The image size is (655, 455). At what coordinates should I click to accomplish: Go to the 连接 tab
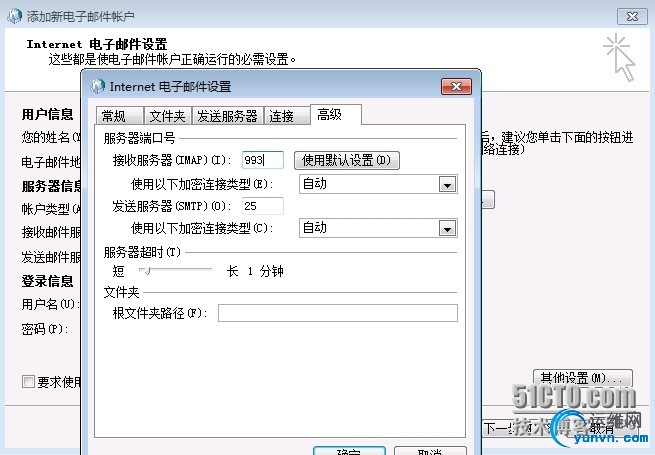pos(287,116)
